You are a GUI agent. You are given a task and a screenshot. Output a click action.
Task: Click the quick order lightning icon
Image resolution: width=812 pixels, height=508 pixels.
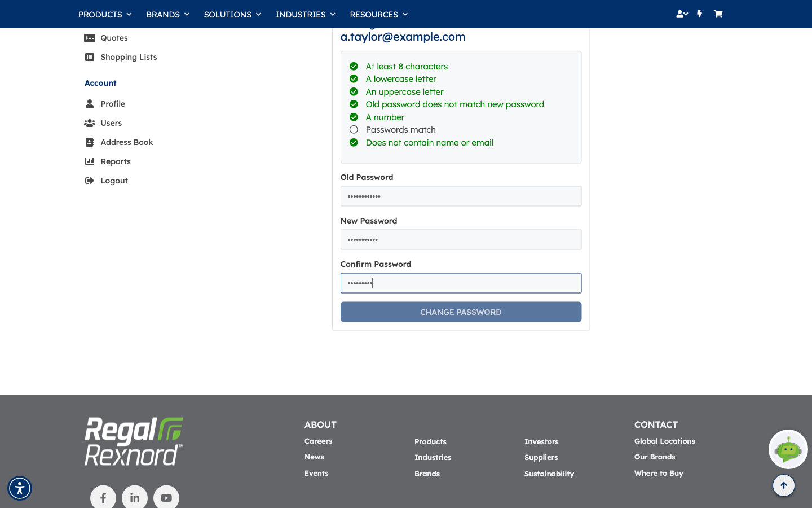(700, 14)
